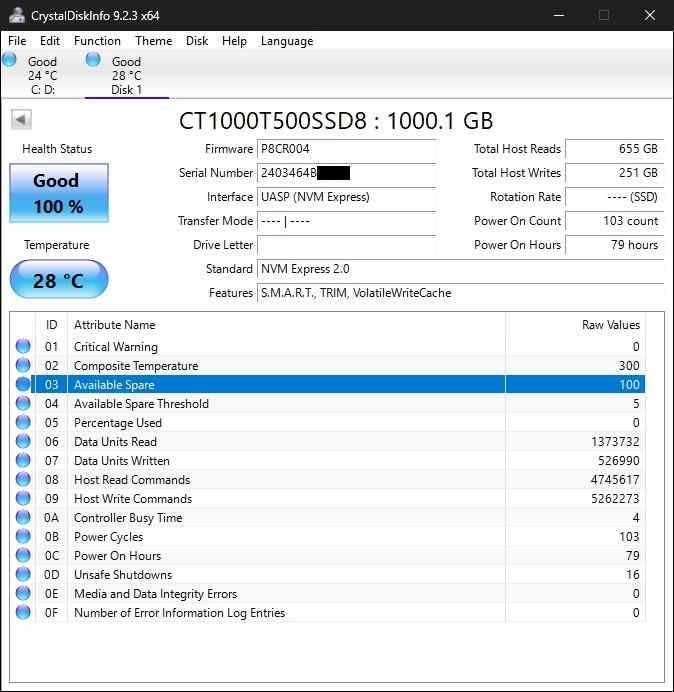674x692 pixels.
Task: Click the blue orb beside Controller Busy Time
Action: click(x=23, y=517)
